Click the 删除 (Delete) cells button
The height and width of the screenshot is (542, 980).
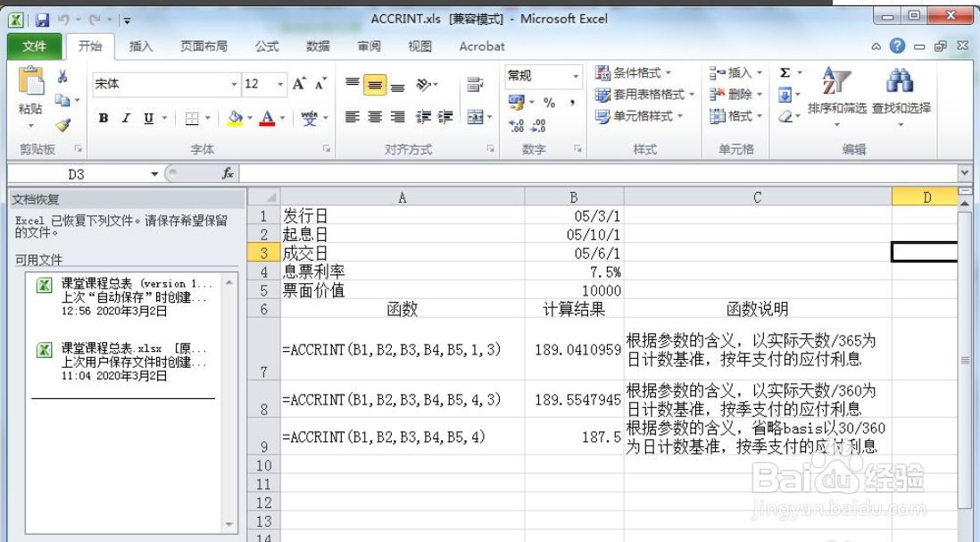(735, 95)
